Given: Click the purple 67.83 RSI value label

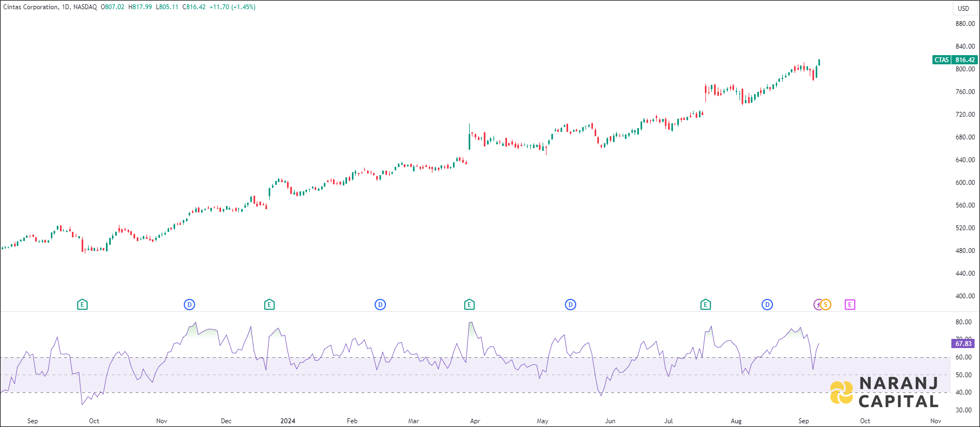Looking at the screenshot, I should (x=963, y=344).
